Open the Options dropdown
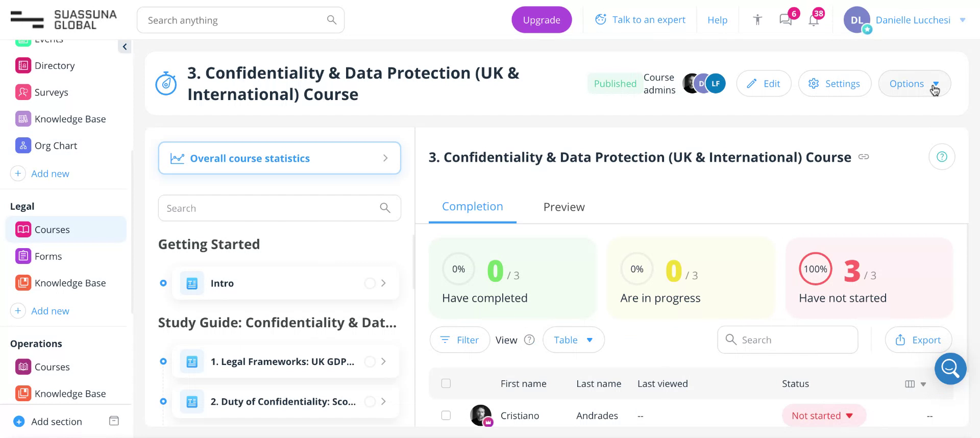Viewport: 980px width, 438px height. click(x=914, y=84)
